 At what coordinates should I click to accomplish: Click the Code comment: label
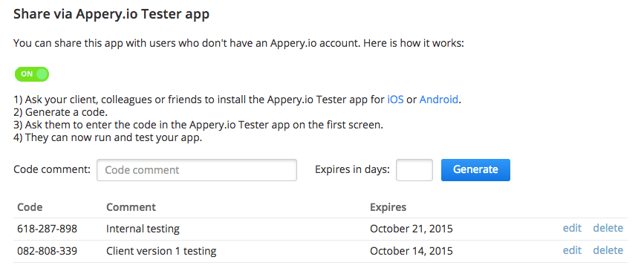click(52, 169)
